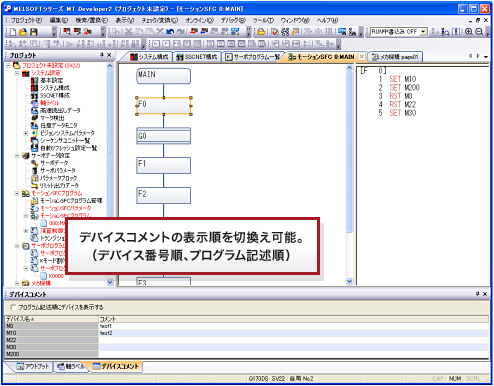
Task: Collapse the モーションSFCプログラム tree node
Action: coord(17,193)
